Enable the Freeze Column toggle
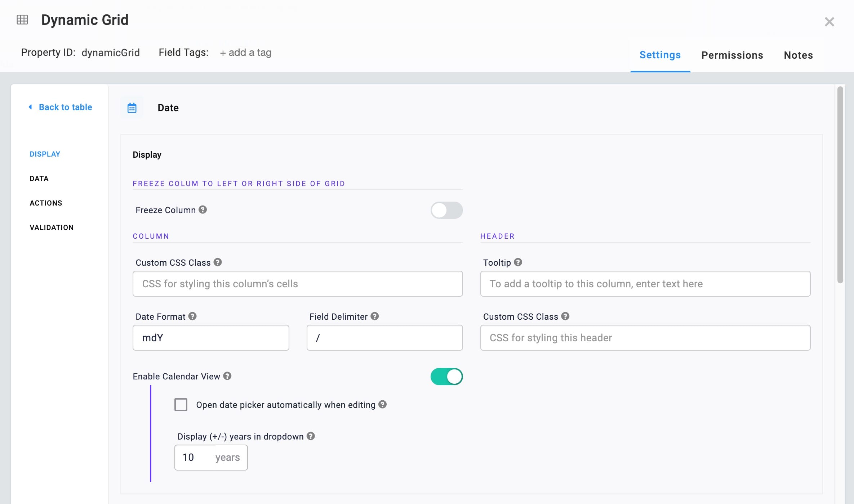The width and height of the screenshot is (854, 504). click(446, 210)
